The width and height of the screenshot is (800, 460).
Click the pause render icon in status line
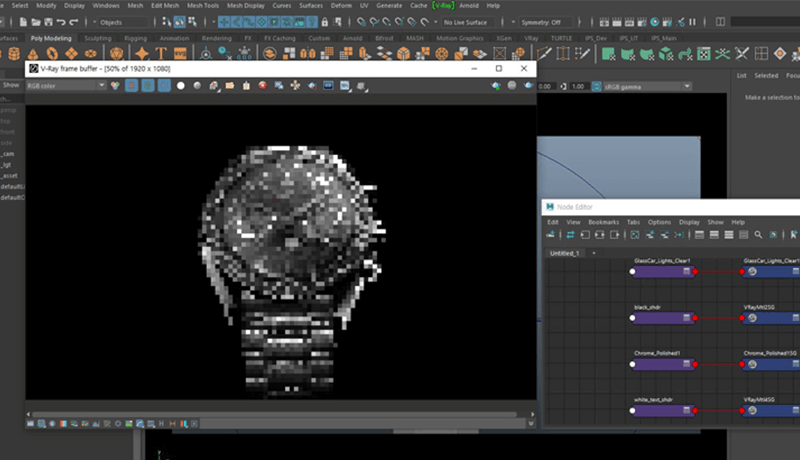tap(692, 22)
